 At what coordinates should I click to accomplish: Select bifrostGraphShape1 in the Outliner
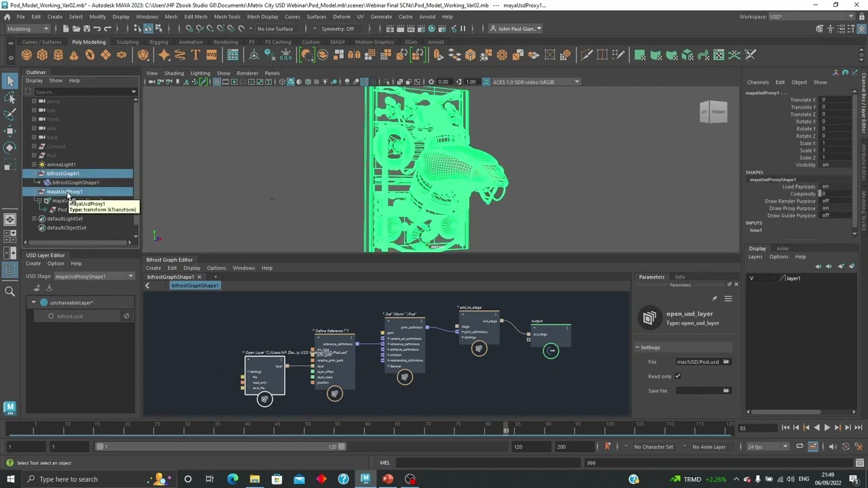pos(75,182)
